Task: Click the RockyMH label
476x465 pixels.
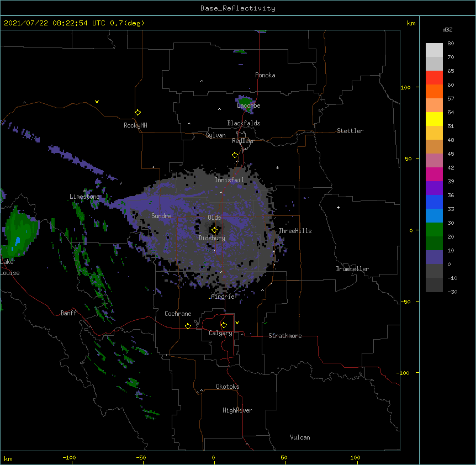Action: 135,125
